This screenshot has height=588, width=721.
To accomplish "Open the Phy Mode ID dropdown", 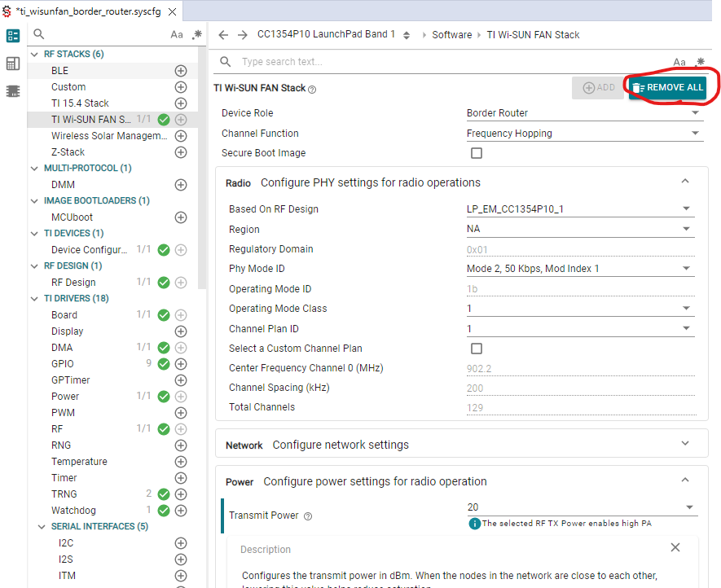I will click(x=580, y=269).
